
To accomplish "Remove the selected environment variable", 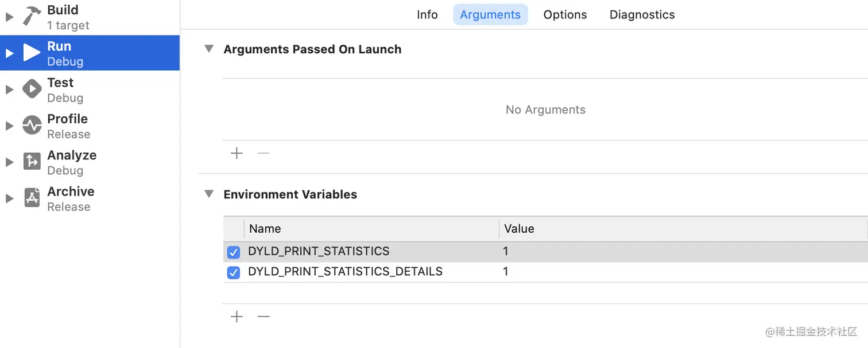I will (263, 316).
